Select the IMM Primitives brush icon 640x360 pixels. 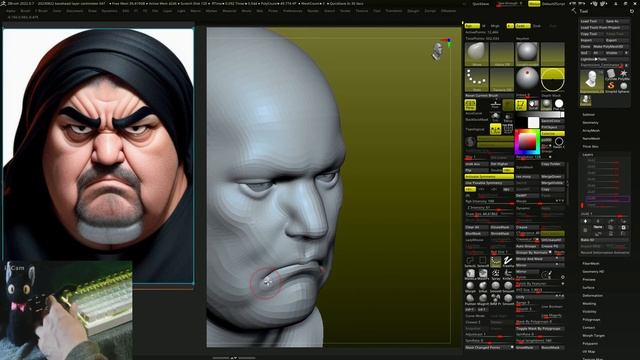click(496, 299)
